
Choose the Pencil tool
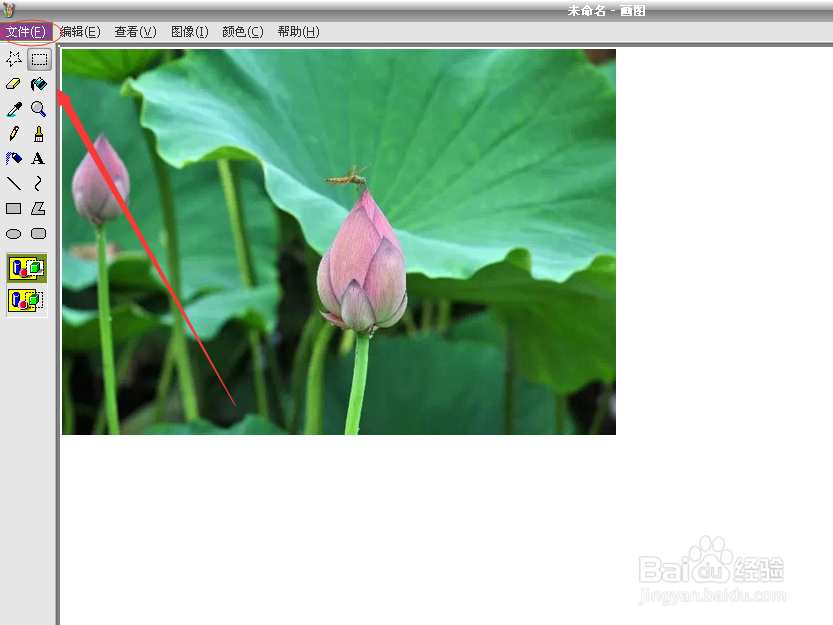pyautogui.click(x=14, y=134)
